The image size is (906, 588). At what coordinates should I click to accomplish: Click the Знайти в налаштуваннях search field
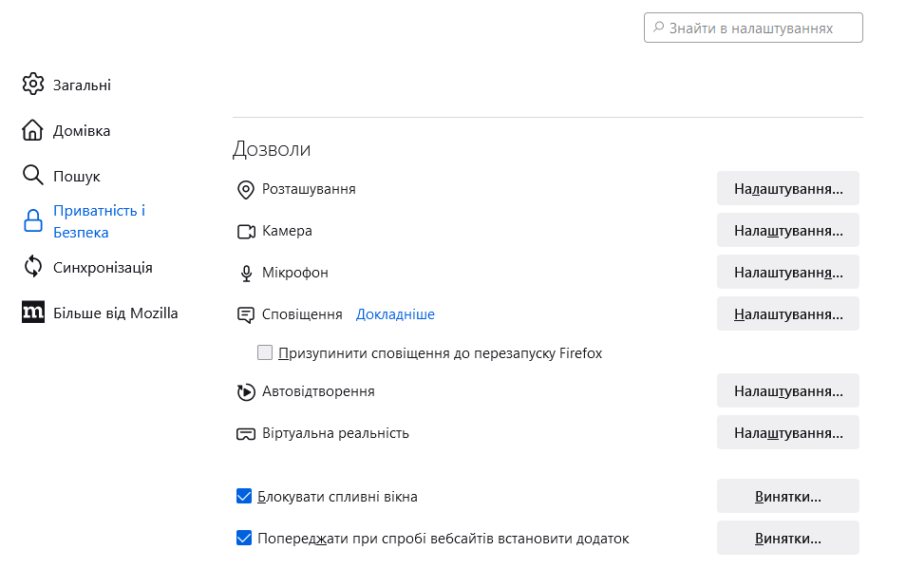pos(752,27)
